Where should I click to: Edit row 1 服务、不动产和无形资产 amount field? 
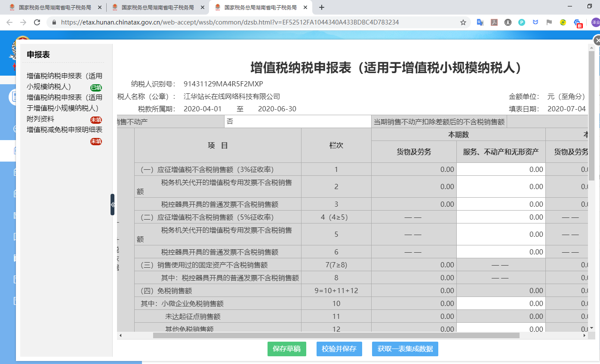coord(501,169)
